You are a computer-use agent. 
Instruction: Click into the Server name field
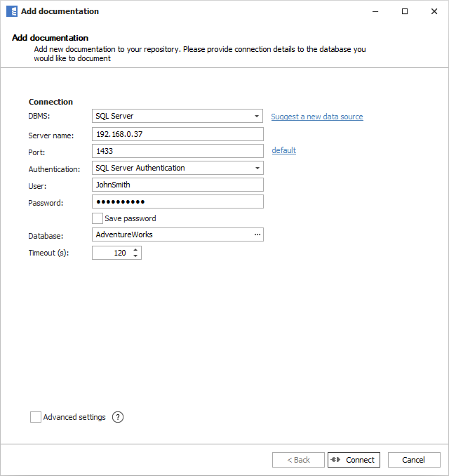click(x=177, y=134)
